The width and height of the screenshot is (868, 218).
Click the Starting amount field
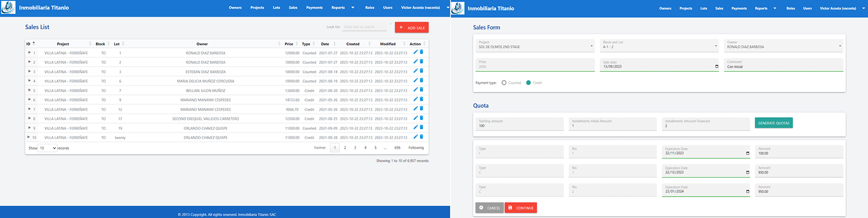519,124
